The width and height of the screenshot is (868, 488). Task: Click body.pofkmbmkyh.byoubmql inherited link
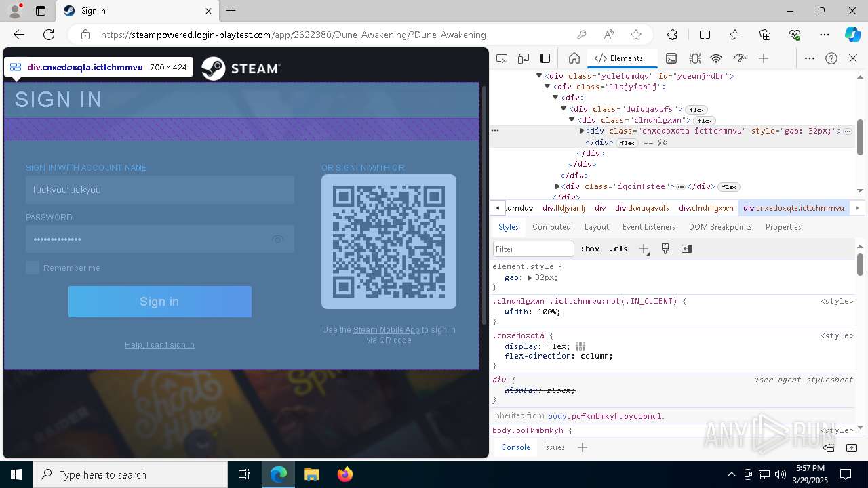(606, 416)
